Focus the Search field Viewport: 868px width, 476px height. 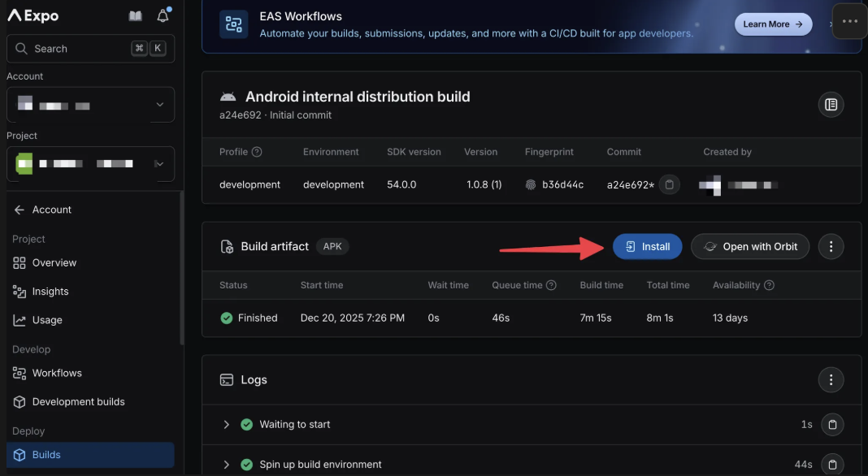[90, 49]
